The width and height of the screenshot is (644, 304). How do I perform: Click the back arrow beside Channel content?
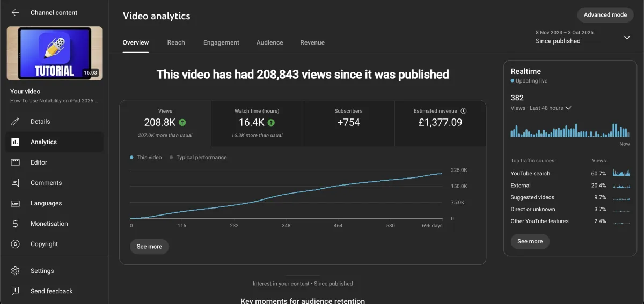point(16,12)
